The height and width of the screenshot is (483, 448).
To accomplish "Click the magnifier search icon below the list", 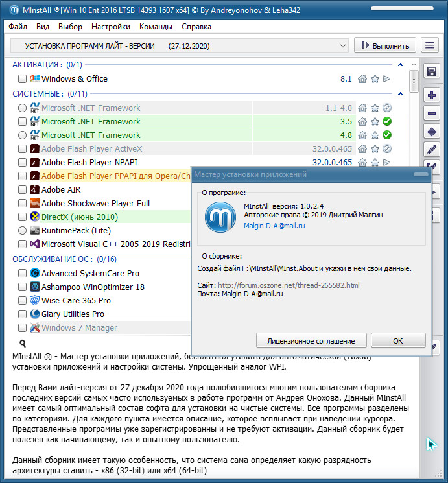I will point(23,344).
